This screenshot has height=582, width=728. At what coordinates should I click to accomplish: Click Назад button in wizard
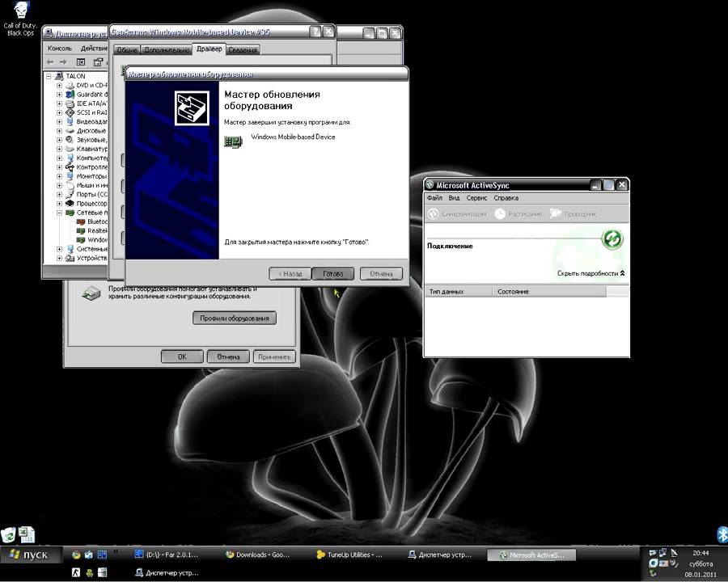[x=290, y=274]
